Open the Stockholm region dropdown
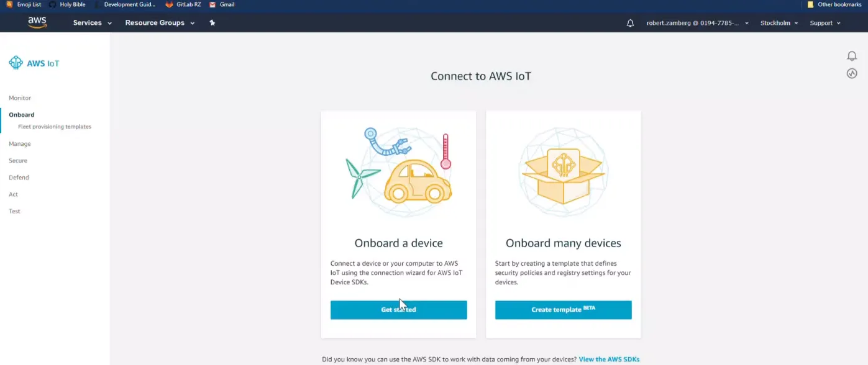This screenshot has width=868, height=365. [x=779, y=23]
